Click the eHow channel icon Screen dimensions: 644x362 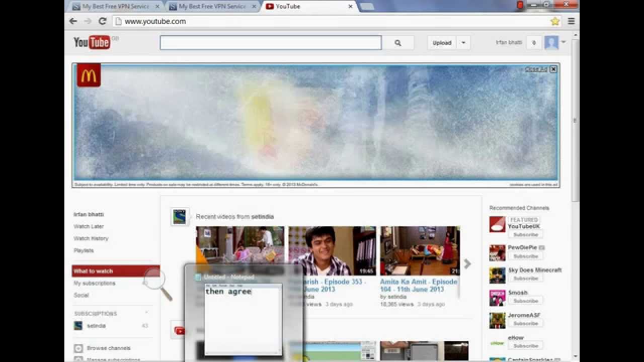click(497, 343)
